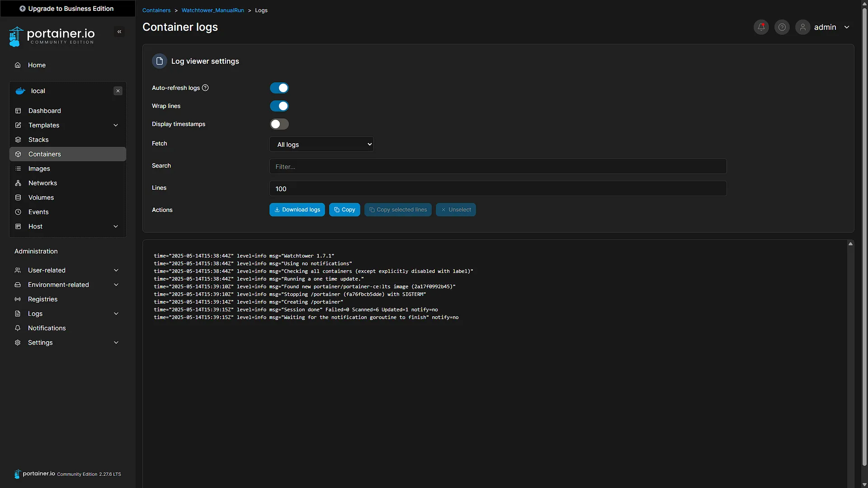Image resolution: width=868 pixels, height=488 pixels.
Task: Follow the Watchtower_ManualRun breadcrumb link
Action: (x=212, y=10)
